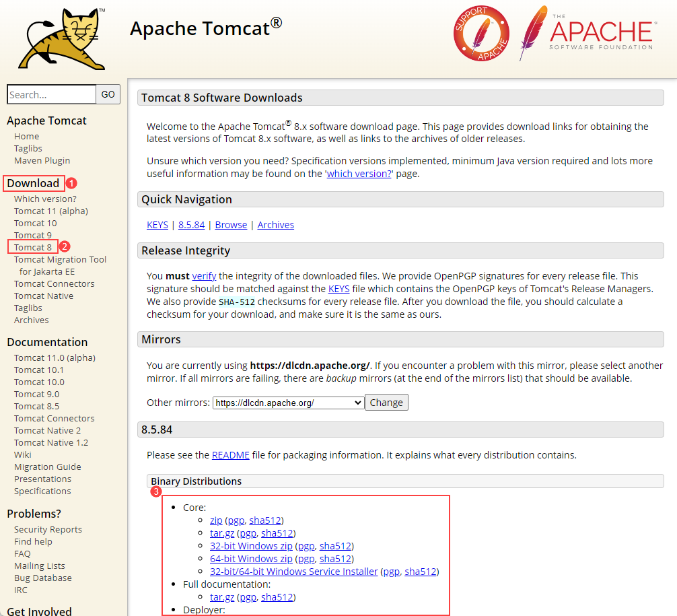Open the Migration Guide documentation
The height and width of the screenshot is (616, 677).
47,467
